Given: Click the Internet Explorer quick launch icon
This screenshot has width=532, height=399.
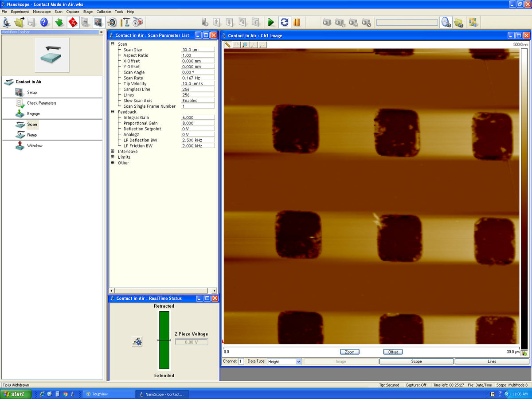Looking at the screenshot, I should pos(42,394).
